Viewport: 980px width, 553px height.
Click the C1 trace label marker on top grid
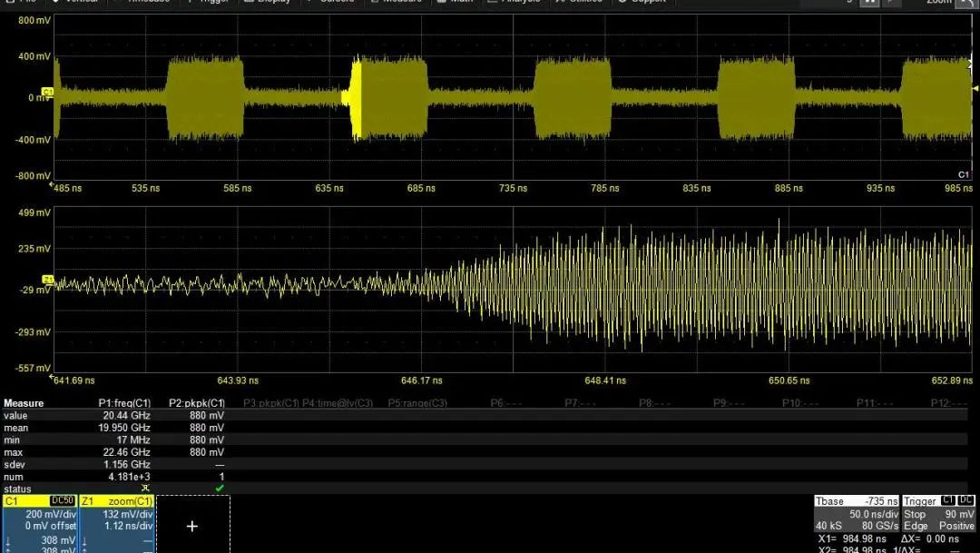tap(47, 92)
